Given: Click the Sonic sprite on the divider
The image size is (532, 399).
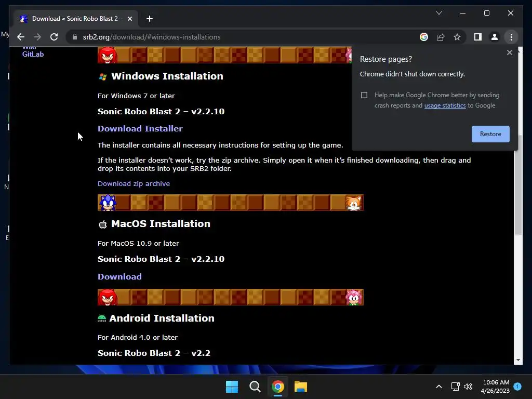Looking at the screenshot, I should 108,203.
